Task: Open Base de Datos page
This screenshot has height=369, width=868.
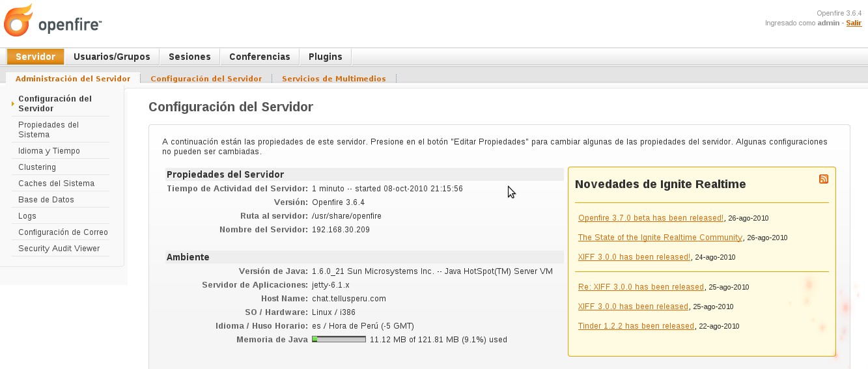Action: point(46,200)
